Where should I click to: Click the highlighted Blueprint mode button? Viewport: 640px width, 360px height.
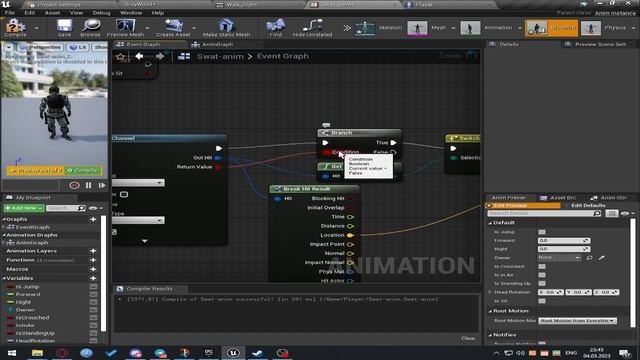pos(551,28)
